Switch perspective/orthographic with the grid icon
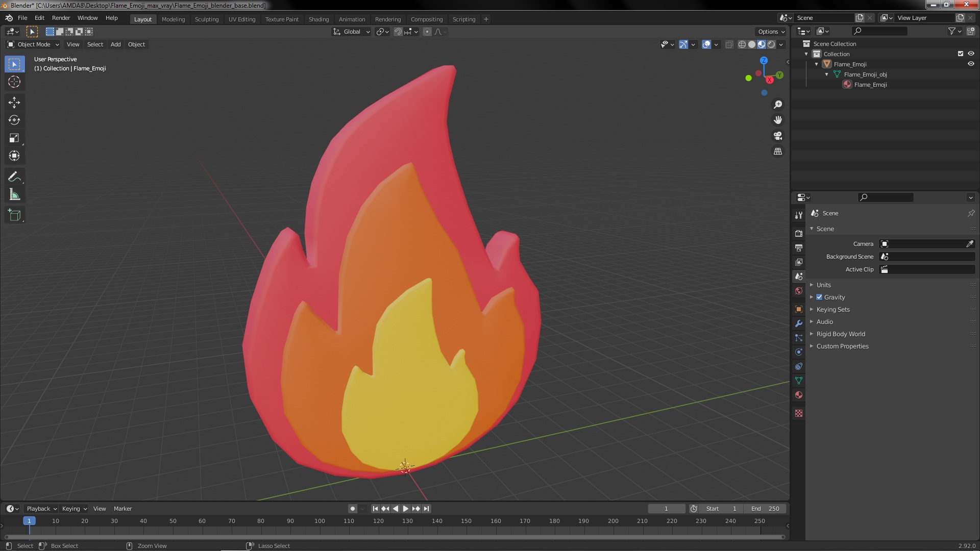This screenshot has width=980, height=551. 778,152
